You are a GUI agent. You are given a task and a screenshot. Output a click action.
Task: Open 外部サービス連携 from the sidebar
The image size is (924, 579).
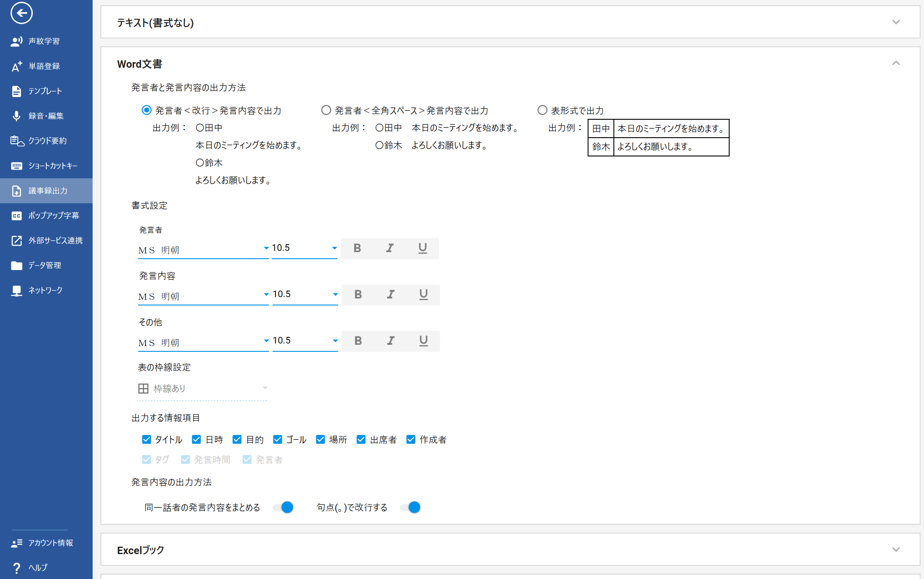(x=55, y=240)
